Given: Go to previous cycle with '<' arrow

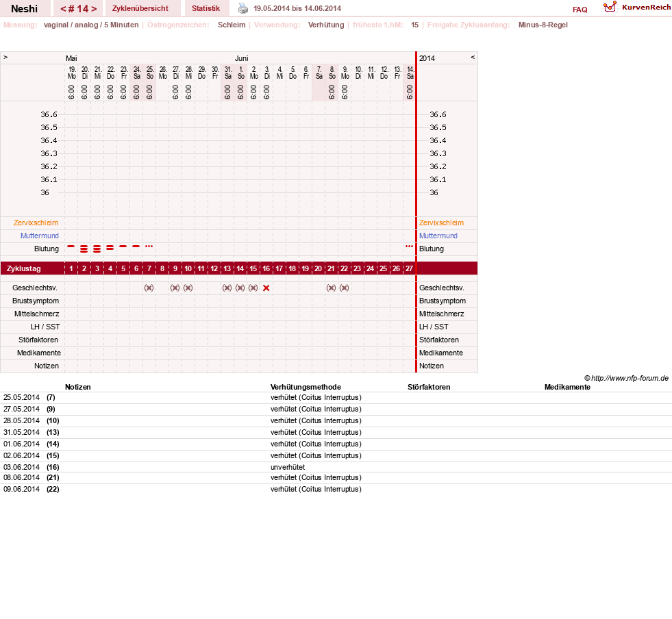Looking at the screenshot, I should coord(63,9).
